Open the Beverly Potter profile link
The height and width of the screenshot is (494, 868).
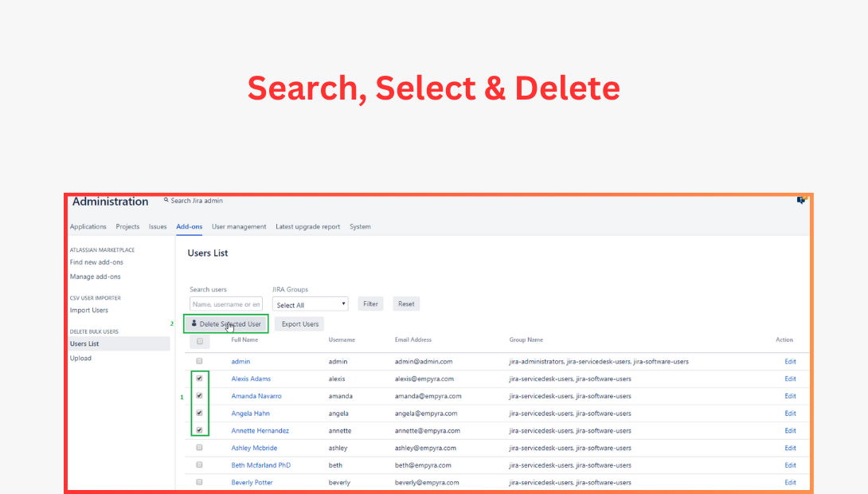pos(252,482)
